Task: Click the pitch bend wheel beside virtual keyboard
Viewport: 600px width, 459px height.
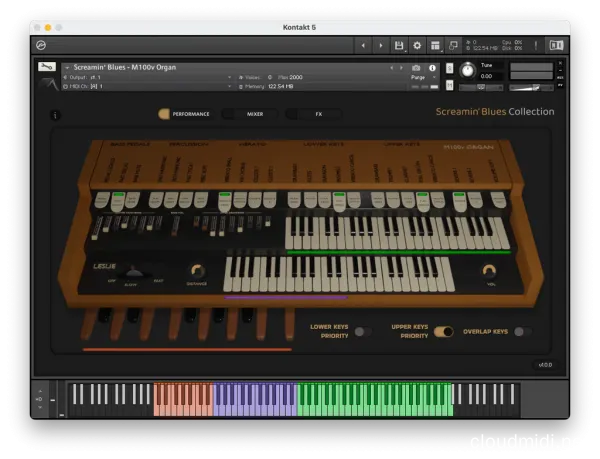Action: [53, 399]
